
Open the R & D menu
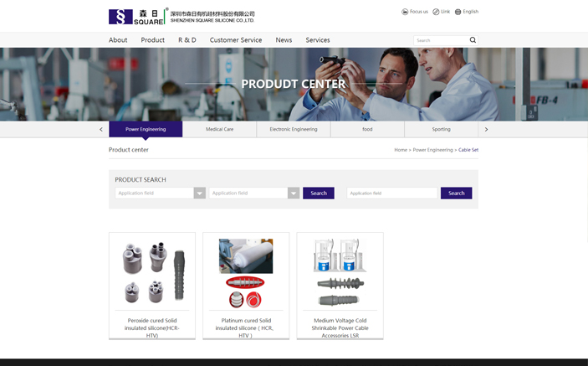click(x=187, y=40)
